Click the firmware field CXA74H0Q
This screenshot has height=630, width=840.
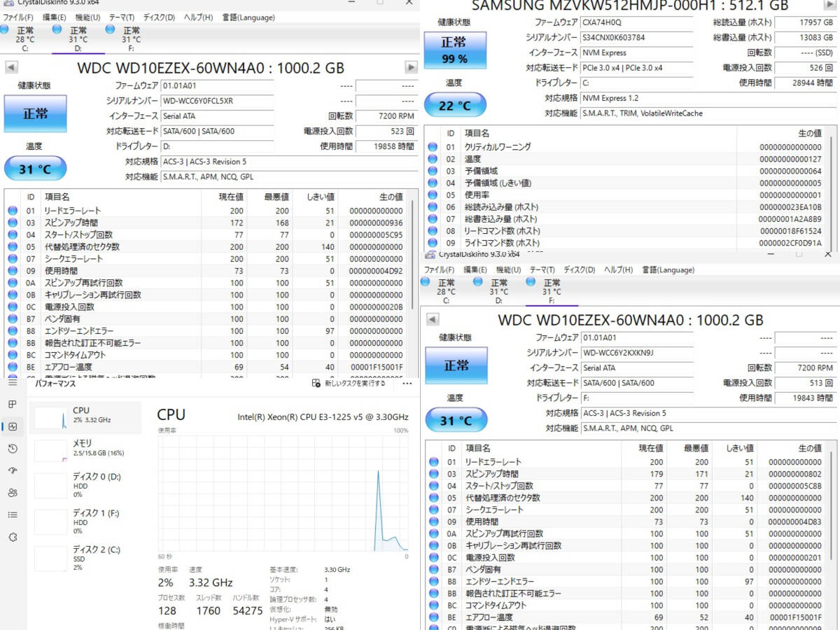(x=637, y=23)
